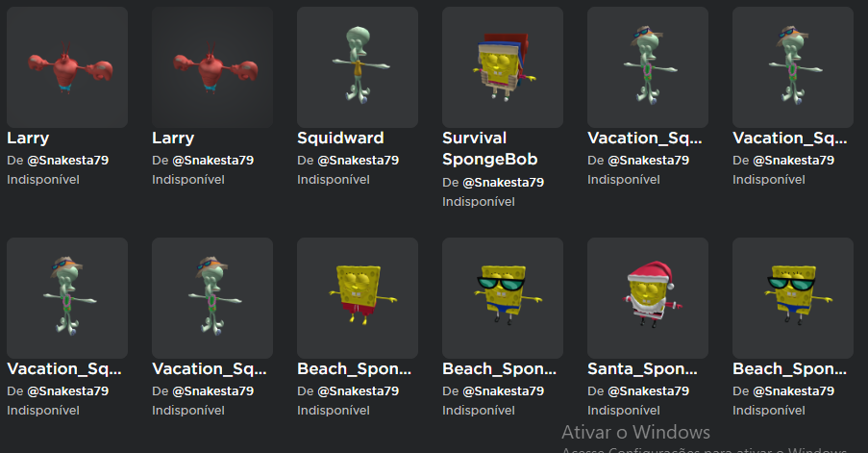Image resolution: width=868 pixels, height=453 pixels.
Task: Click @Snakesta79 creator under Santa_Spon...
Action: 648,391
